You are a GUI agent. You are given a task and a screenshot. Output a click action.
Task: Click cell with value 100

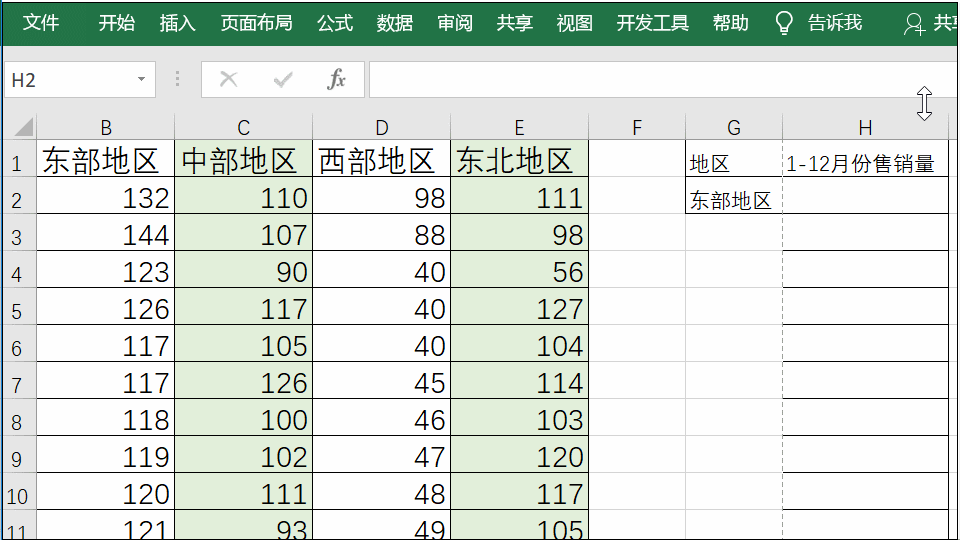pos(244,419)
